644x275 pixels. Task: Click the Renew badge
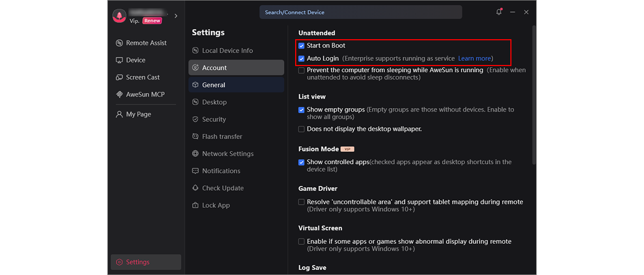152,21
